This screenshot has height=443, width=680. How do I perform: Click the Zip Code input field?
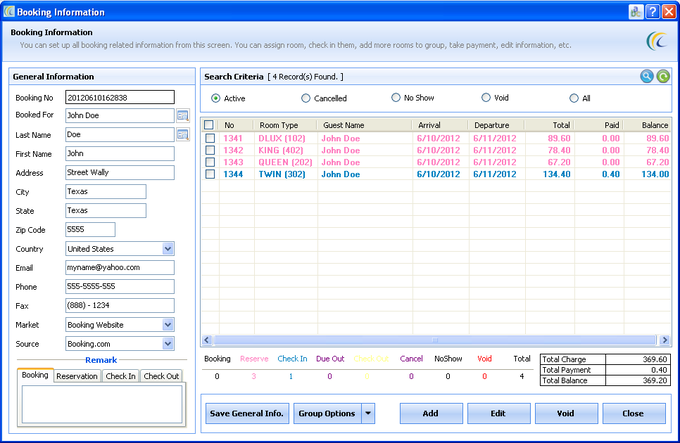[90, 229]
